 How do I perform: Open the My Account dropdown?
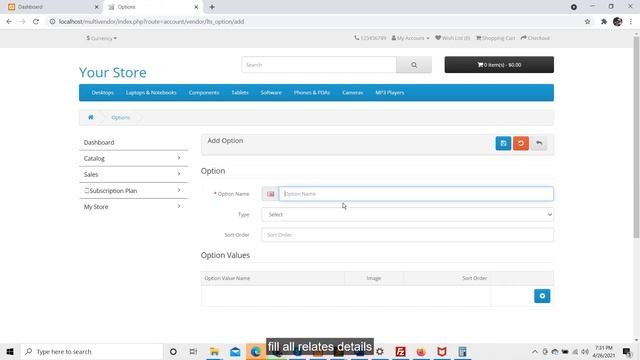410,38
